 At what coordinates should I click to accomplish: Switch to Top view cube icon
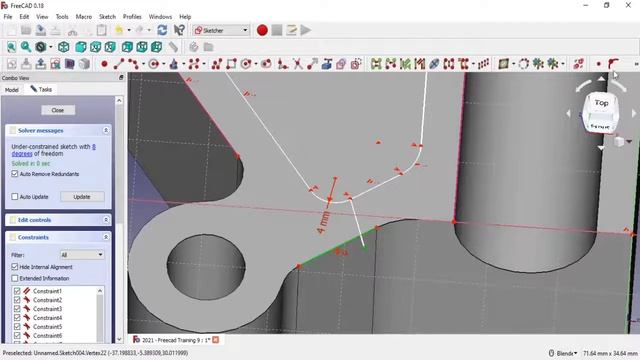click(96, 47)
